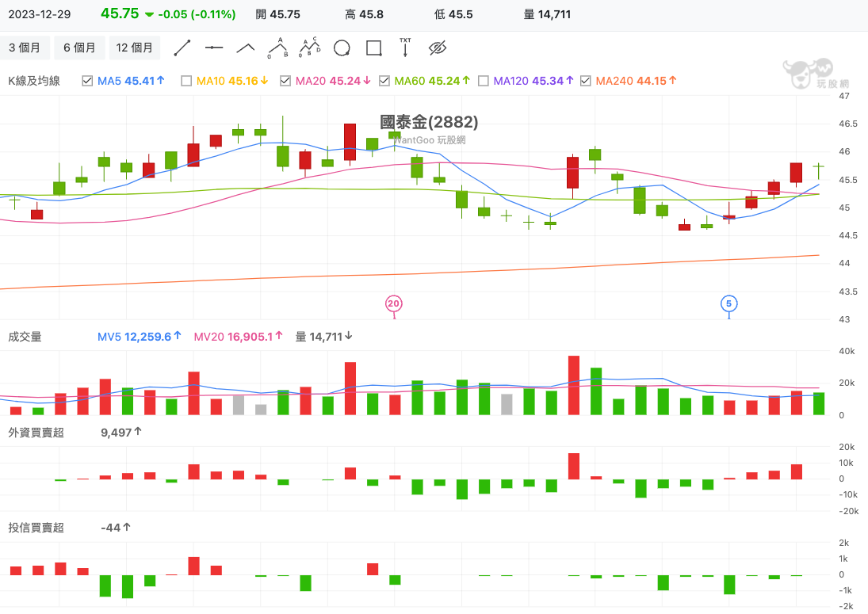Toggle the hide drawings eye icon
This screenshot has height=614, width=868.
pos(438,48)
